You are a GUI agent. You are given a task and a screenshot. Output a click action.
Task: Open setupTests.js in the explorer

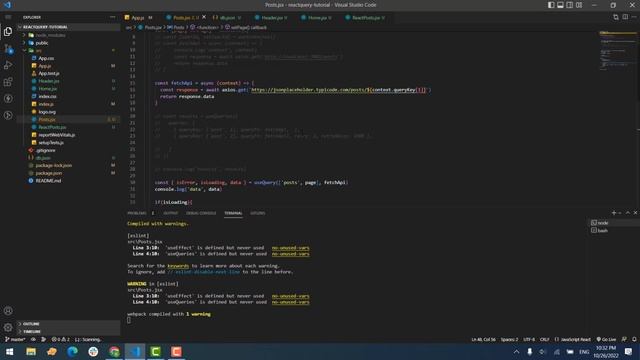(51, 142)
